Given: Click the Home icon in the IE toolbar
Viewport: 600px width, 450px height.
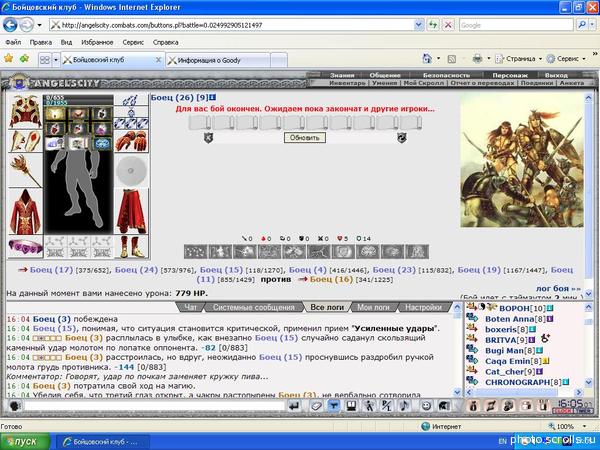Looking at the screenshot, I should tap(427, 59).
